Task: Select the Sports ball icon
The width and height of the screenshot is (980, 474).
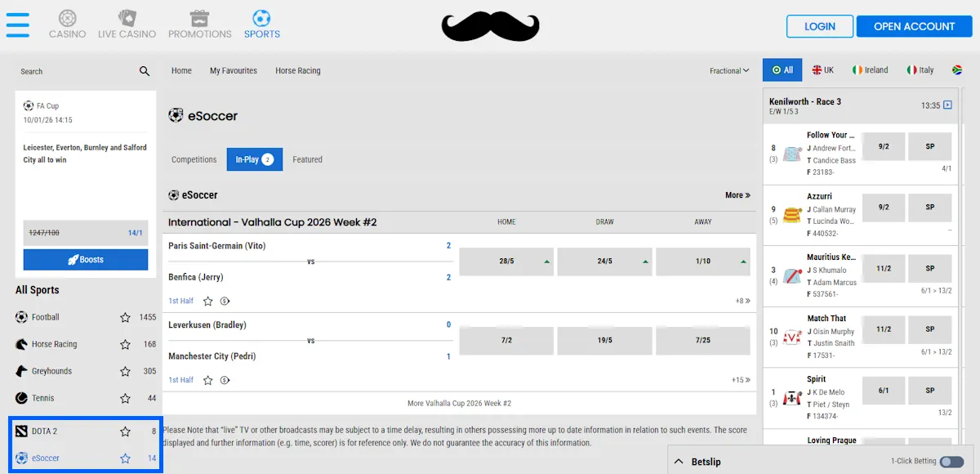Action: [261, 16]
